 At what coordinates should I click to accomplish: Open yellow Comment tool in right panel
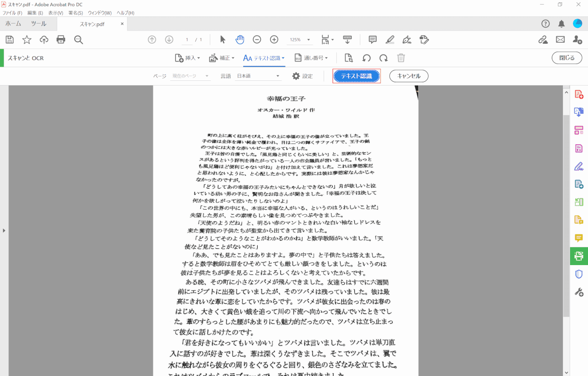coord(579,238)
